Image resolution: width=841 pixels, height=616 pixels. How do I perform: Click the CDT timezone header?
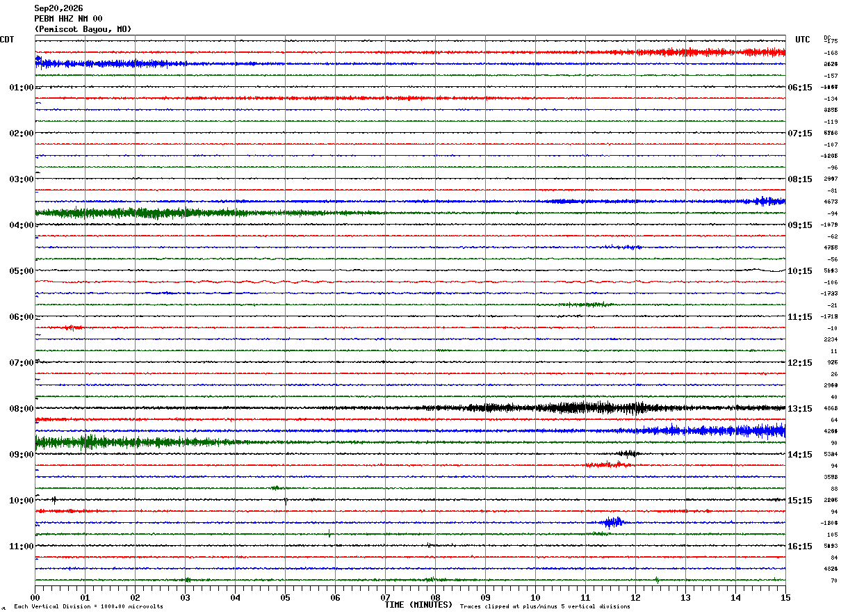(x=7, y=40)
